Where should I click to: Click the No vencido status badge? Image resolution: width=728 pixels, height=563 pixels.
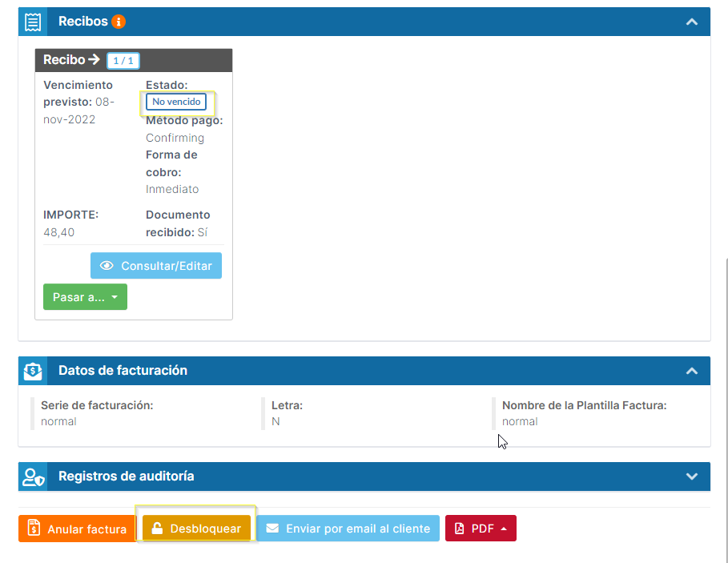175,102
